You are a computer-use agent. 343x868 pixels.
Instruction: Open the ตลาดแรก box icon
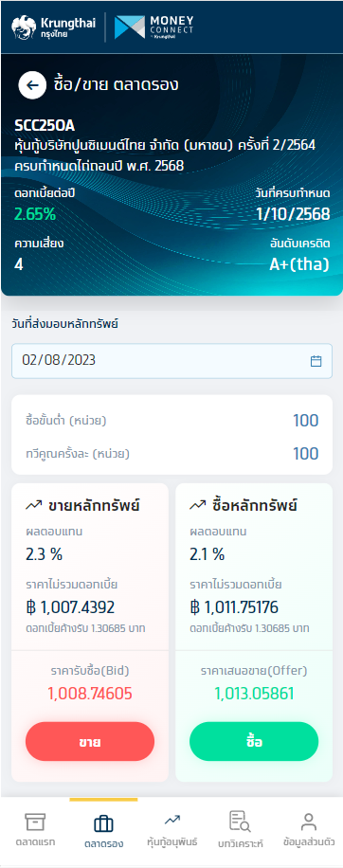pyautogui.click(x=35, y=823)
